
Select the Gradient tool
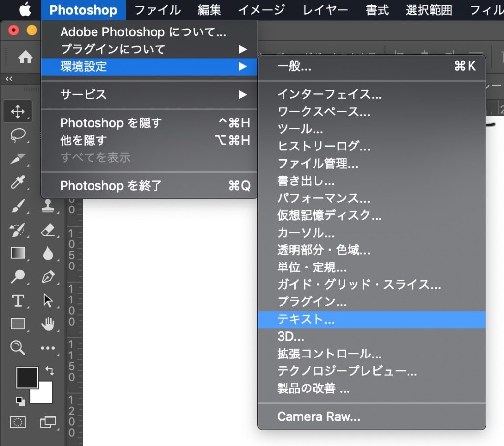click(18, 253)
